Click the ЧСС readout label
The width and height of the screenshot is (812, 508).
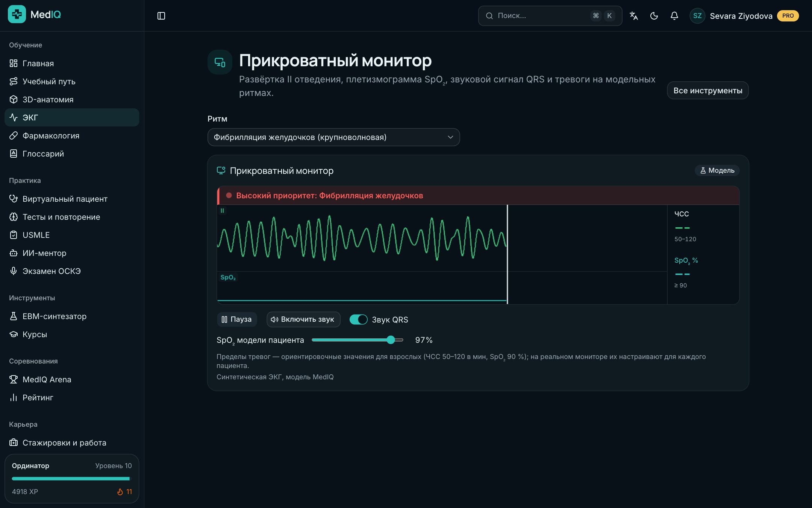(x=682, y=214)
